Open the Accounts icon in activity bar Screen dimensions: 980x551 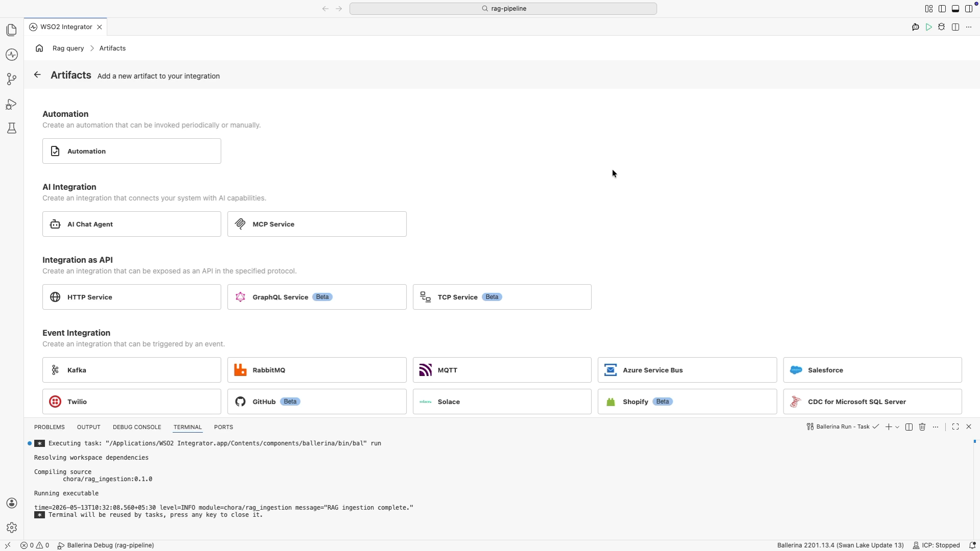click(x=12, y=503)
